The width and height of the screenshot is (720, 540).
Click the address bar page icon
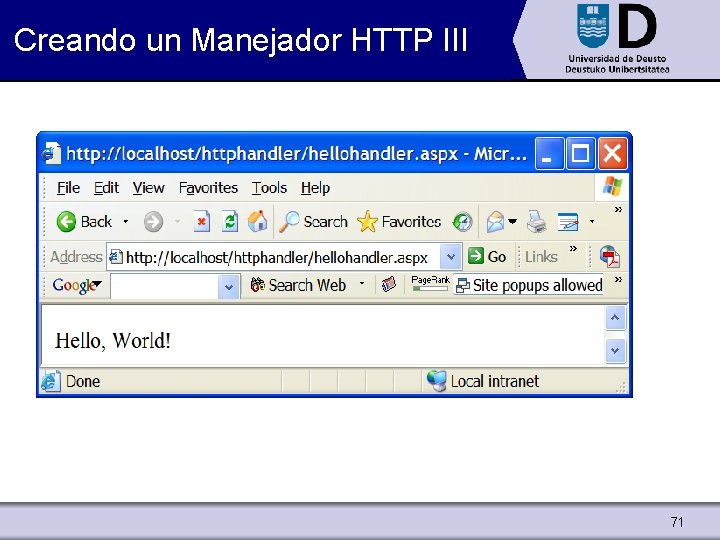(116, 257)
